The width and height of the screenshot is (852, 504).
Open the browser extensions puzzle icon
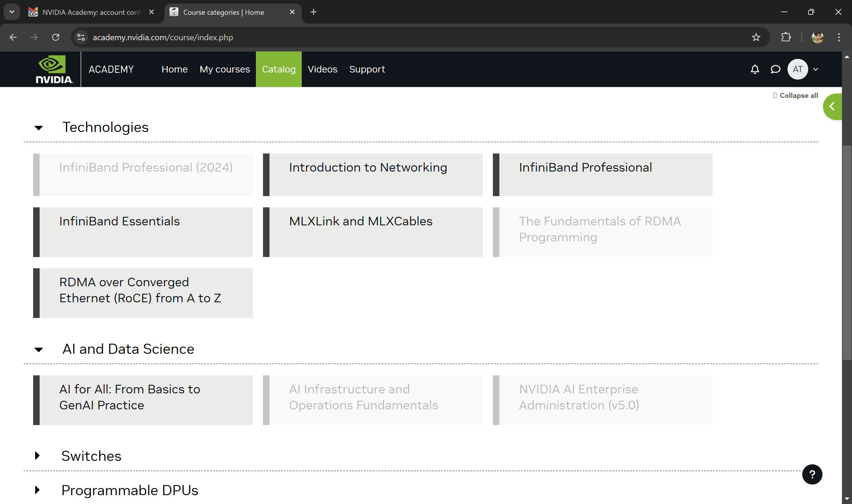click(x=786, y=37)
